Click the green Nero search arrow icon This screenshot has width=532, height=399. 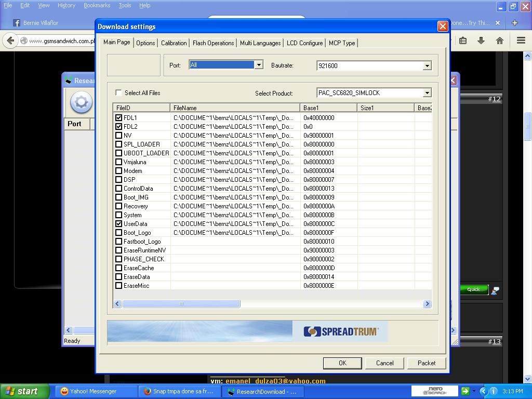(x=465, y=391)
